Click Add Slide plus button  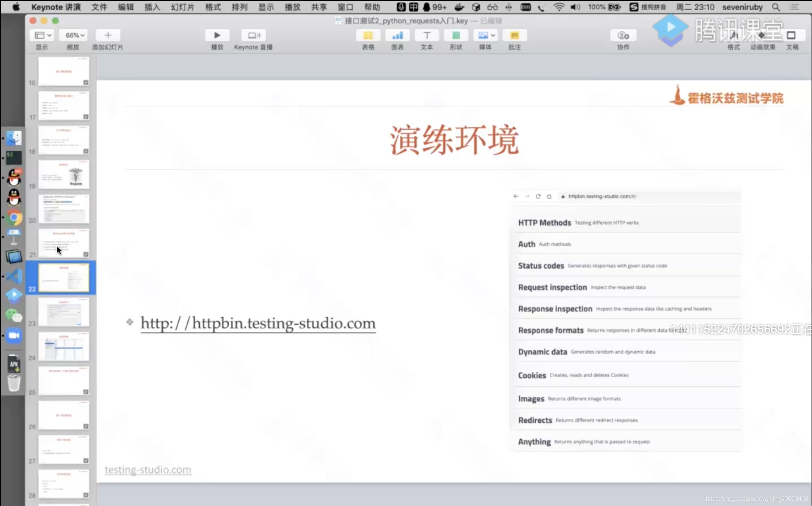click(108, 35)
